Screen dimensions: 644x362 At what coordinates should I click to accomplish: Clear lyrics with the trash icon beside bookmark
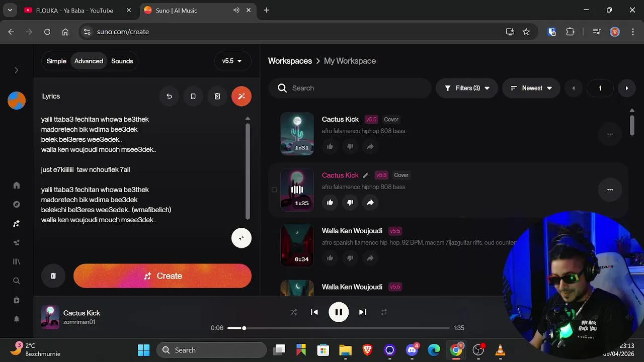coord(217,96)
